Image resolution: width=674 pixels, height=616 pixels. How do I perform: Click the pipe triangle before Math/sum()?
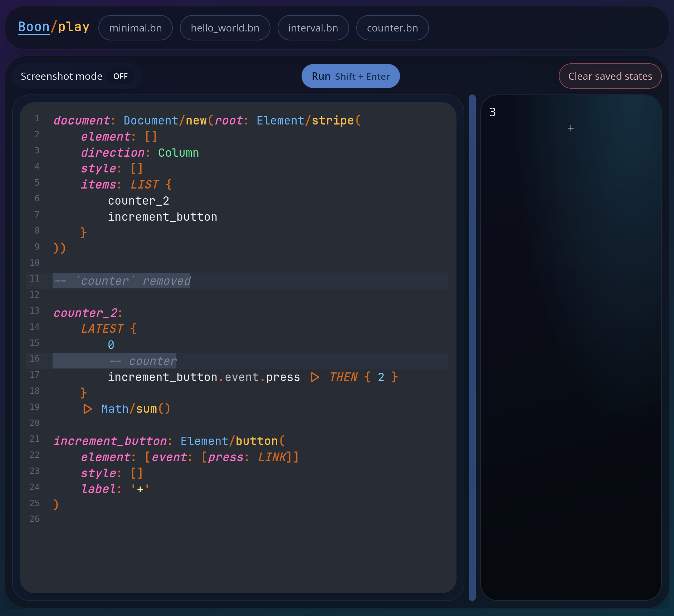[x=87, y=409]
